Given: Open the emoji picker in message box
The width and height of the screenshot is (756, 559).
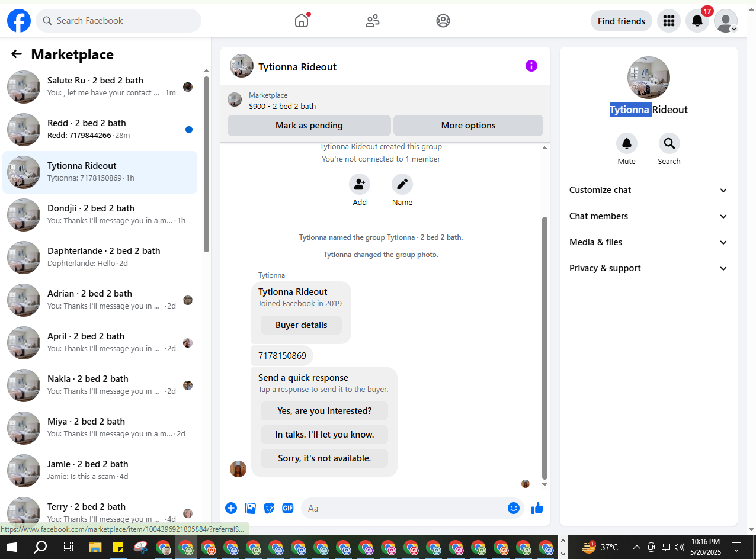Looking at the screenshot, I should point(514,508).
